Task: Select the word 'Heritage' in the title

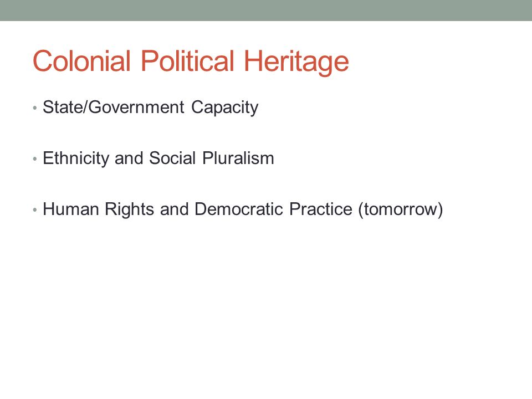Action: 296,62
